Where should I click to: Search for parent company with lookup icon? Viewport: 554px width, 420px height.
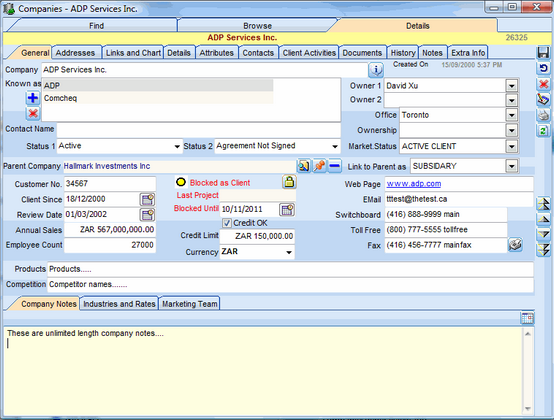pos(303,166)
